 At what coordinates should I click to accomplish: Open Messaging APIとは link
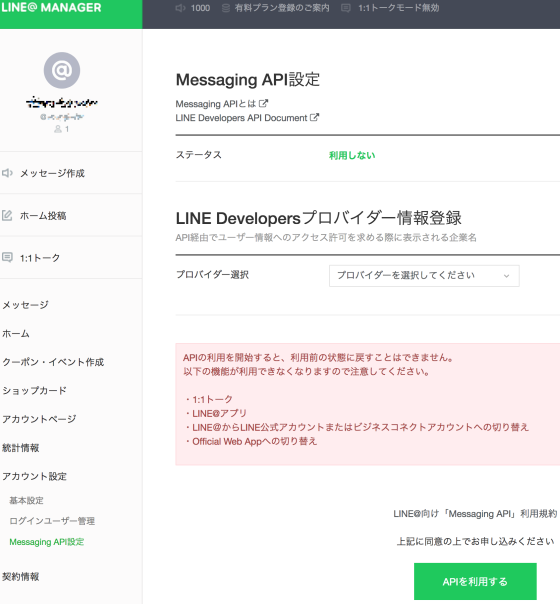click(x=216, y=104)
